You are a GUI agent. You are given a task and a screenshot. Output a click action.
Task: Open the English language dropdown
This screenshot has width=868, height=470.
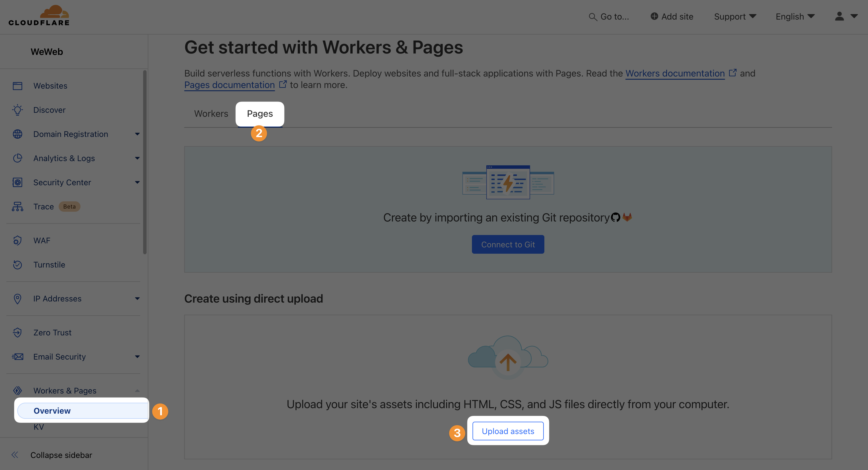point(794,16)
